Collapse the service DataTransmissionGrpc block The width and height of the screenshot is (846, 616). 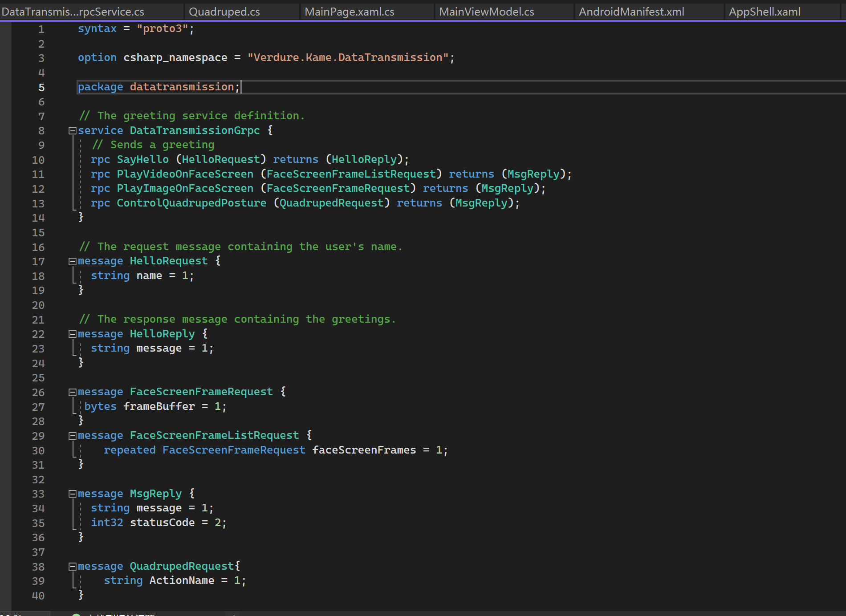tap(72, 131)
